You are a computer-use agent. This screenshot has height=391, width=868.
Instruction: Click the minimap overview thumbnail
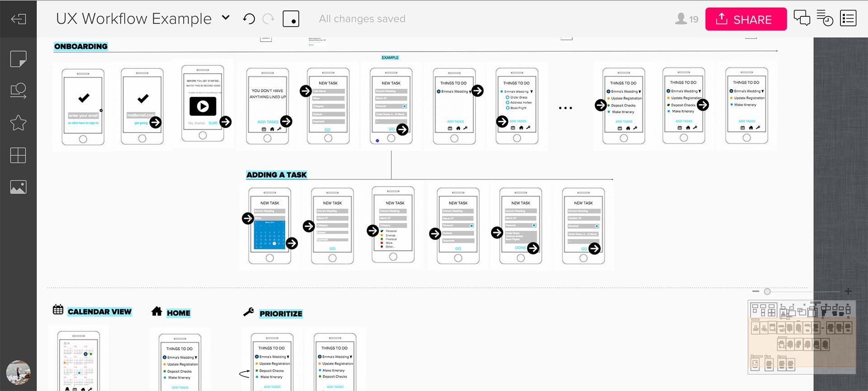(x=802, y=338)
